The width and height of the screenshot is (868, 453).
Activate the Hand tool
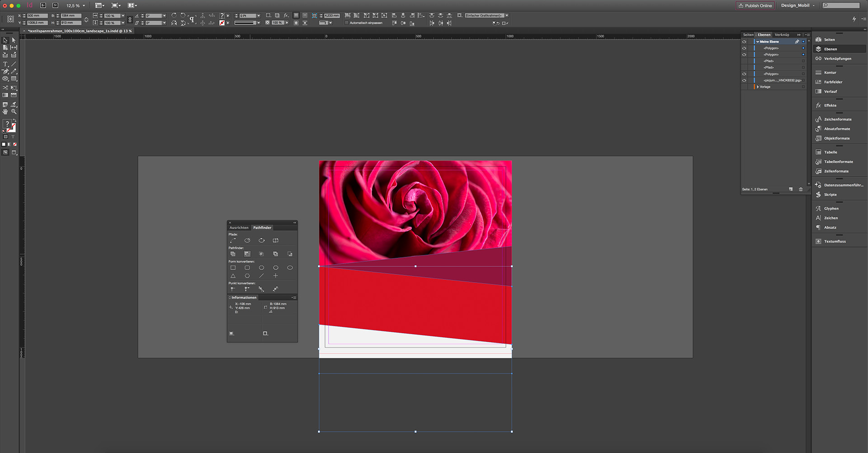(5, 112)
